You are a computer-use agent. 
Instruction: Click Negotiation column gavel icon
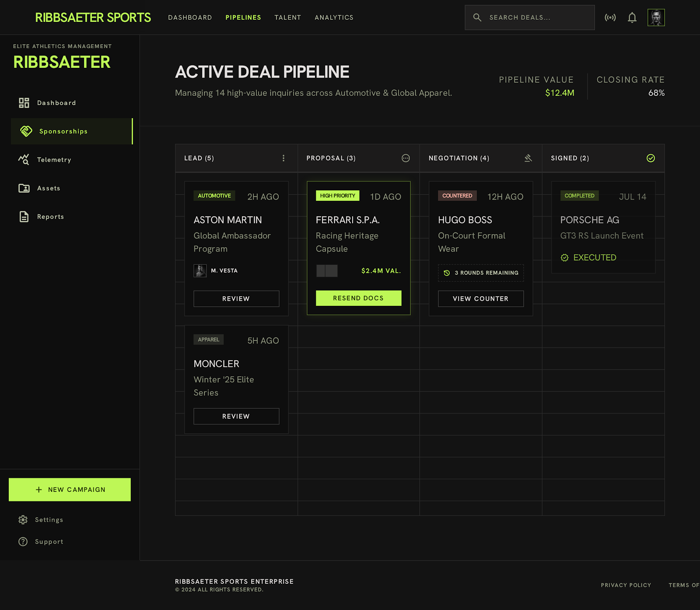click(528, 158)
